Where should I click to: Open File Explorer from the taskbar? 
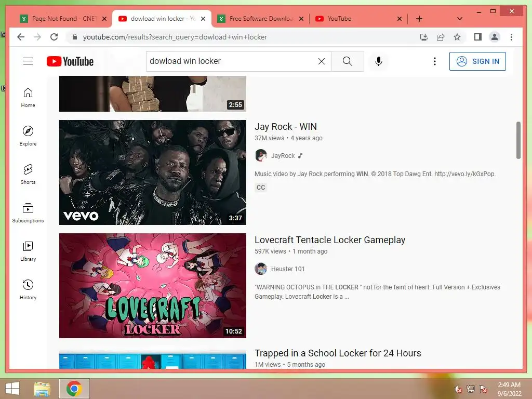pos(42,389)
